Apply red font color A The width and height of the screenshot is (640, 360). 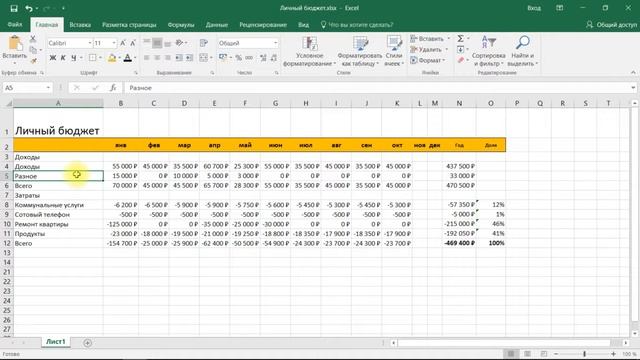point(128,58)
